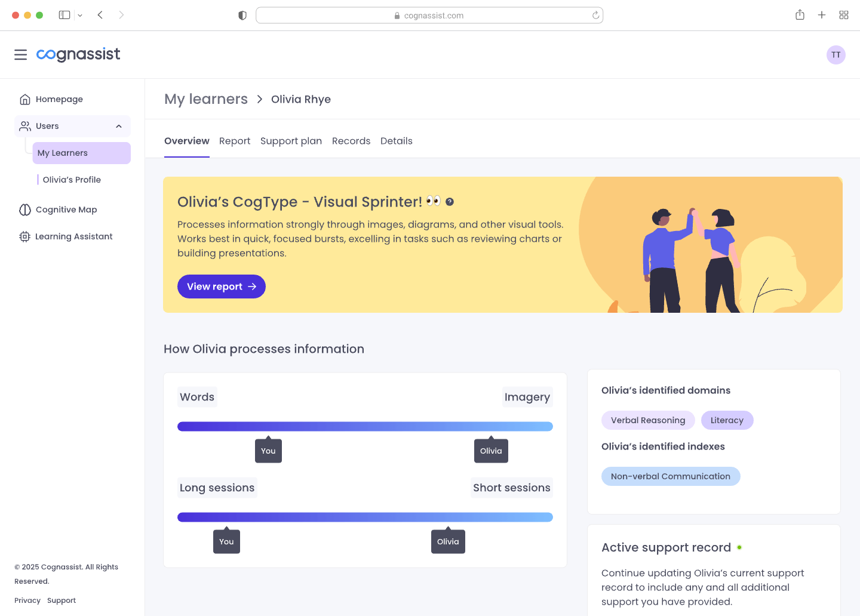Click the Non-verbal Communication index tag
The image size is (860, 616).
[x=671, y=476]
